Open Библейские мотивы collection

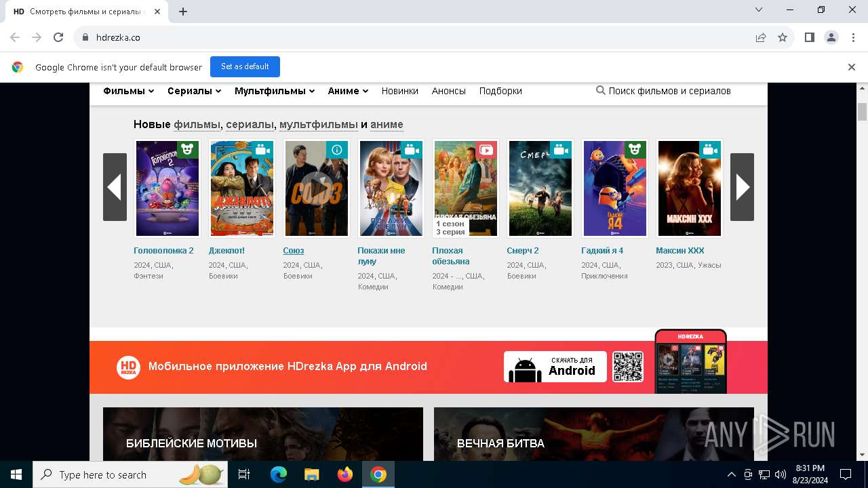click(263, 434)
